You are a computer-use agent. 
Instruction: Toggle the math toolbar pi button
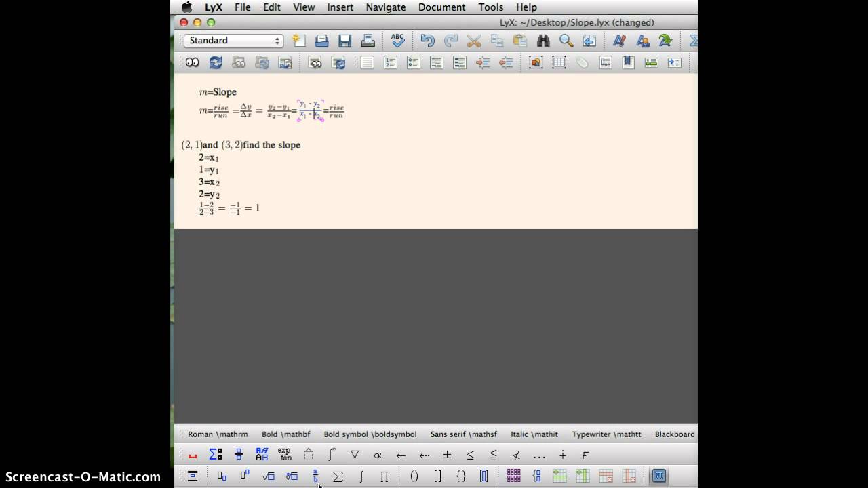coord(658,476)
